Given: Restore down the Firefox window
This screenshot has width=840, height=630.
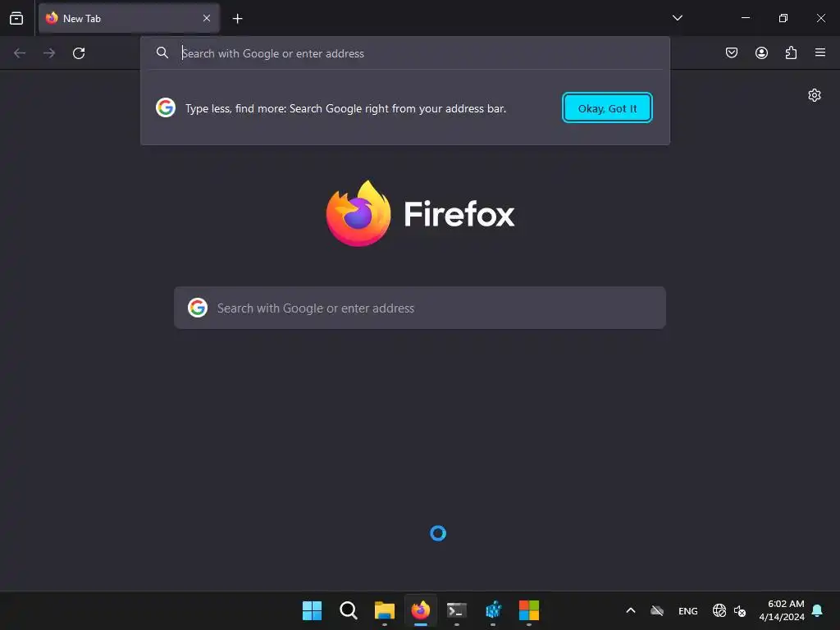Looking at the screenshot, I should 783,18.
